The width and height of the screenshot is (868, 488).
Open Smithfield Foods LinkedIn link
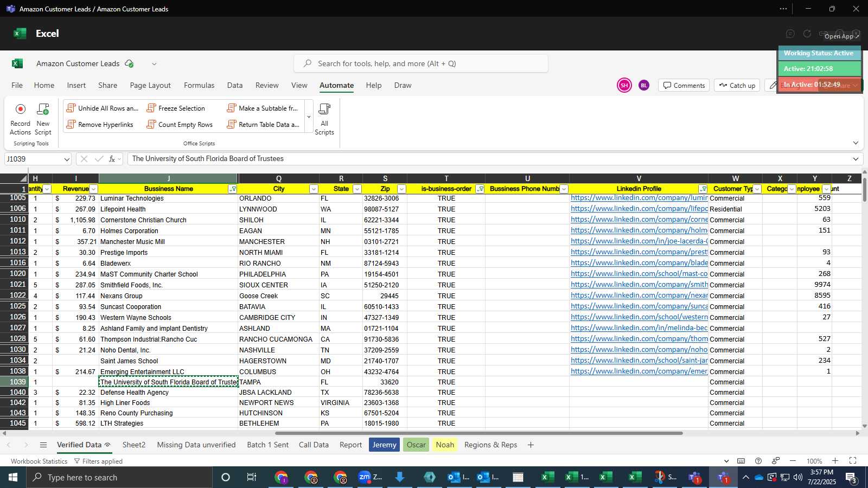click(x=639, y=285)
